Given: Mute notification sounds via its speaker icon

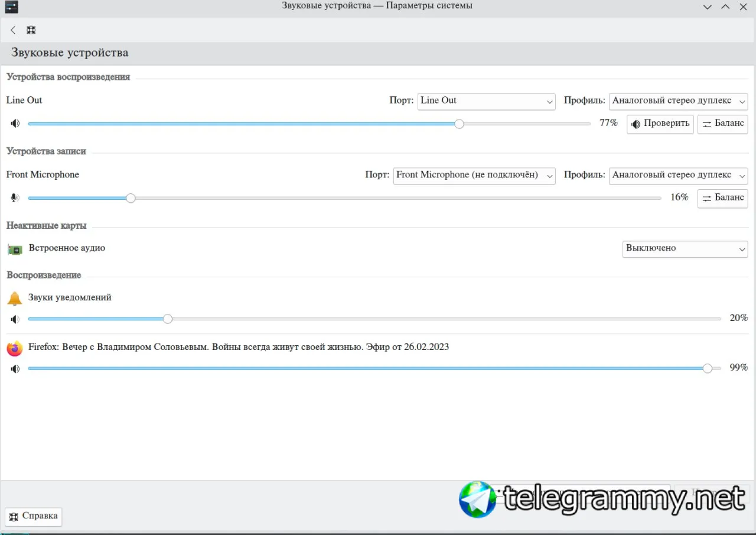Looking at the screenshot, I should click(x=15, y=319).
